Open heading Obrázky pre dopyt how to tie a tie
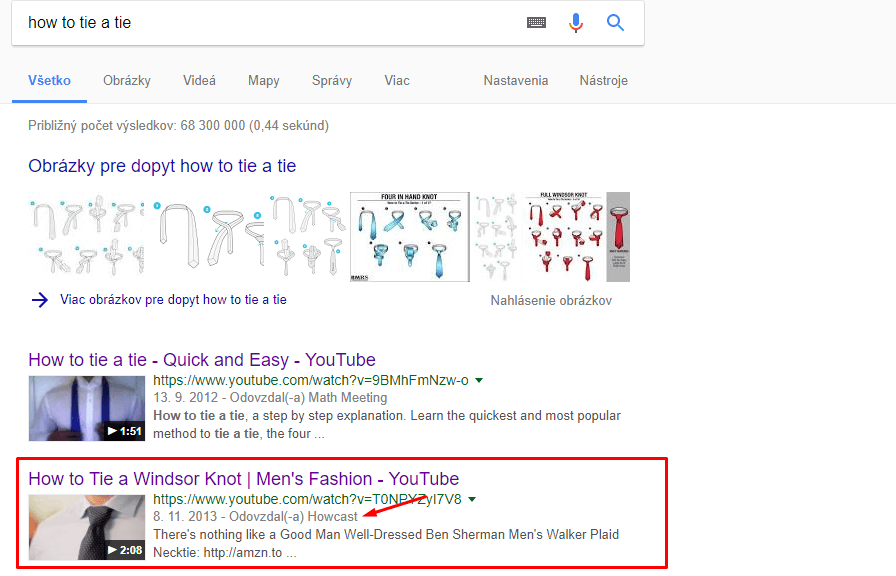The image size is (896, 576). [162, 166]
